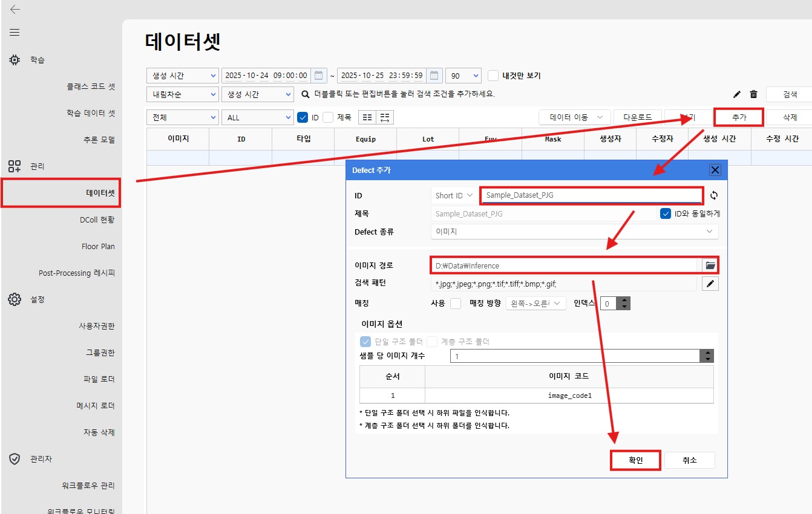
Task: Open the edit pencil icon near 검색 button
Action: click(736, 95)
